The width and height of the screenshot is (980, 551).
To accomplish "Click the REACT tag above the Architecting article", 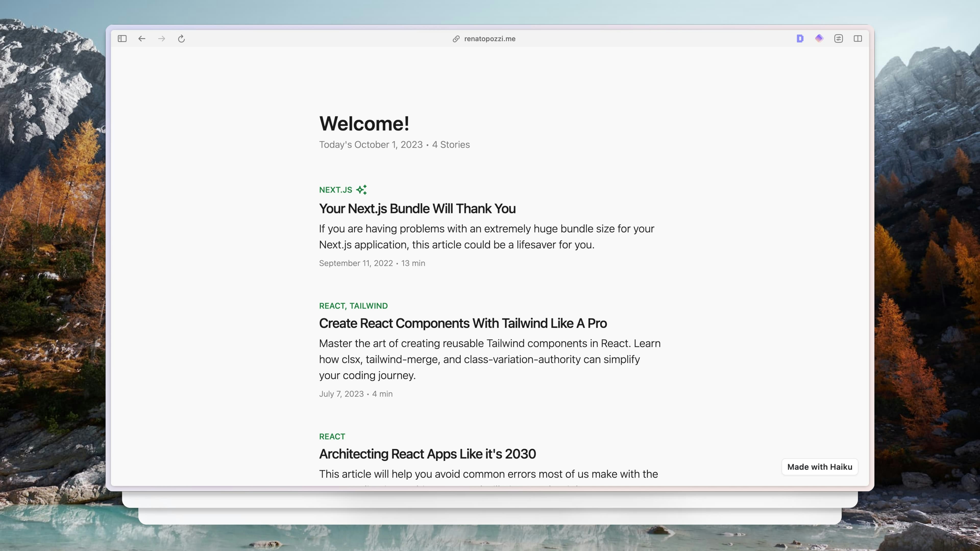I will (332, 436).
